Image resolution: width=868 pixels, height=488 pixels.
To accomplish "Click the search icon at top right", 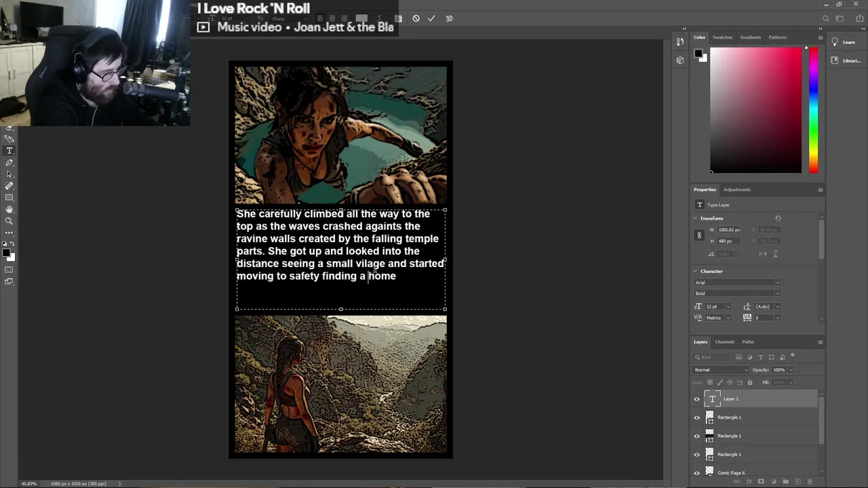I will click(825, 19).
